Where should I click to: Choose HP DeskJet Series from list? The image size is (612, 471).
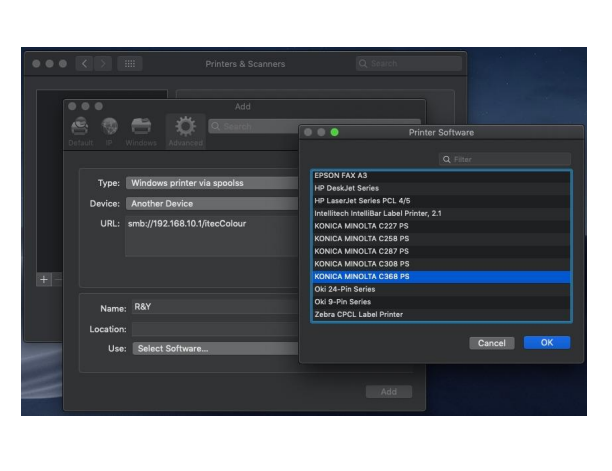440,188
